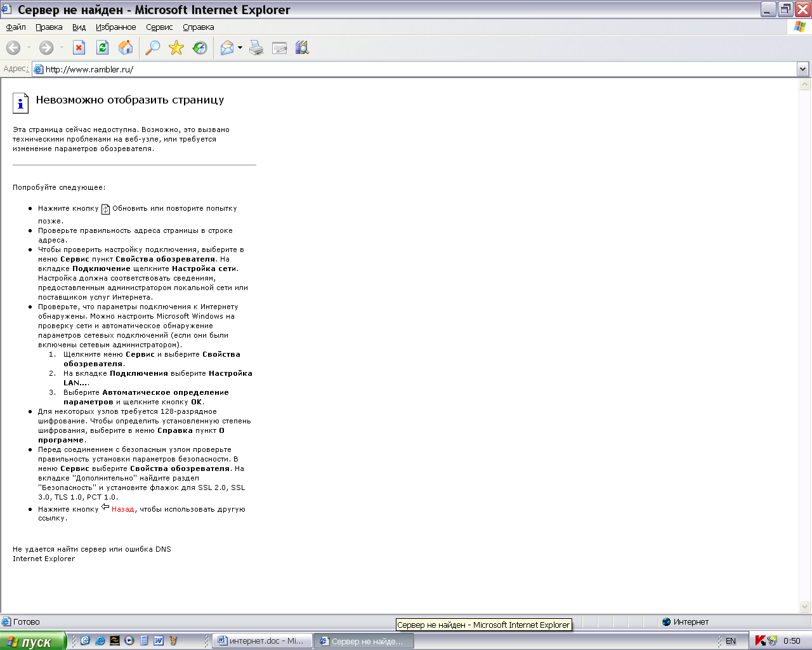Click the EN language indicator

[731, 641]
